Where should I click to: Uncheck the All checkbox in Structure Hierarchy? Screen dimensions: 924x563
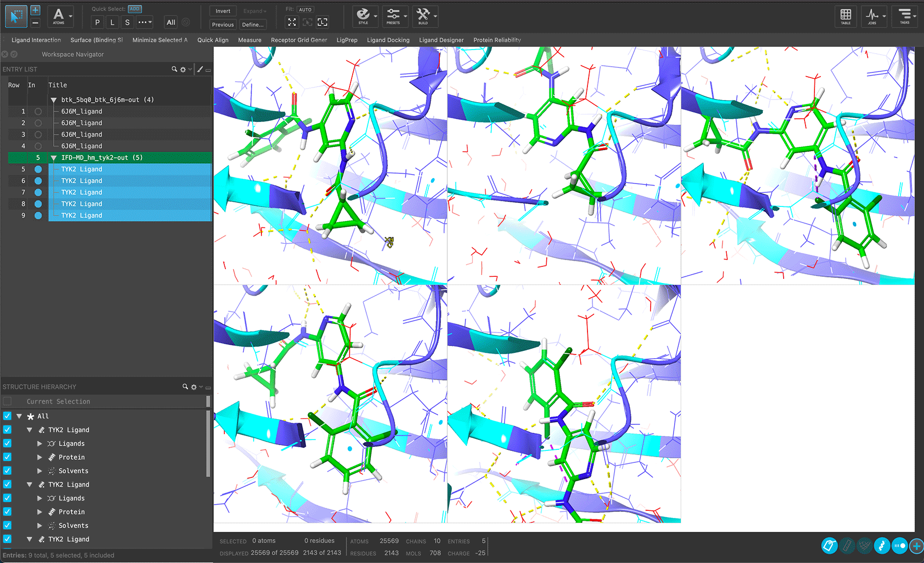(7, 416)
